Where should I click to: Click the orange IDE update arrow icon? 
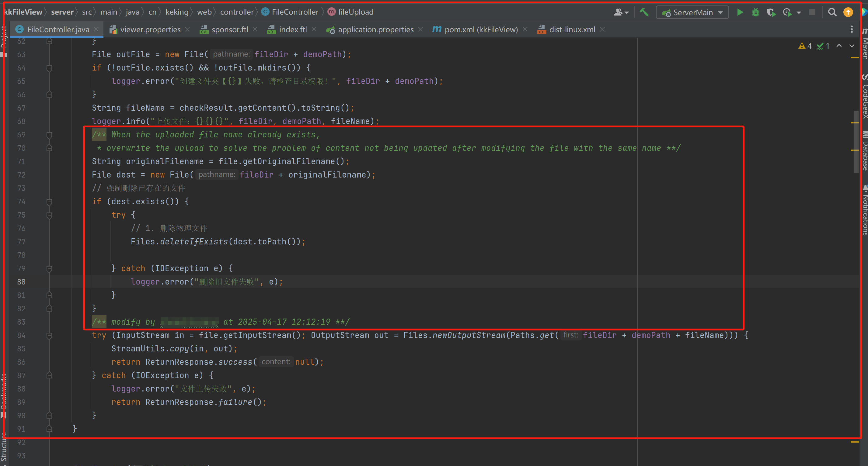tap(848, 12)
